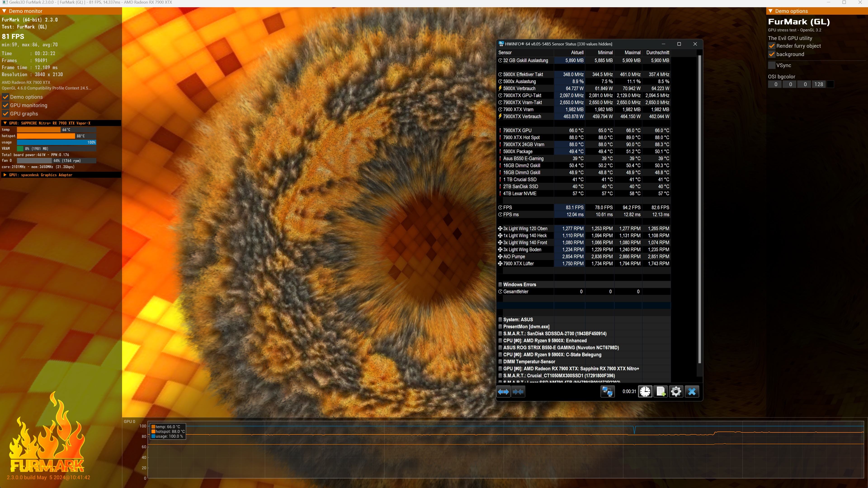
Task: Uncheck the GPU monitoring checkbox
Action: point(6,106)
